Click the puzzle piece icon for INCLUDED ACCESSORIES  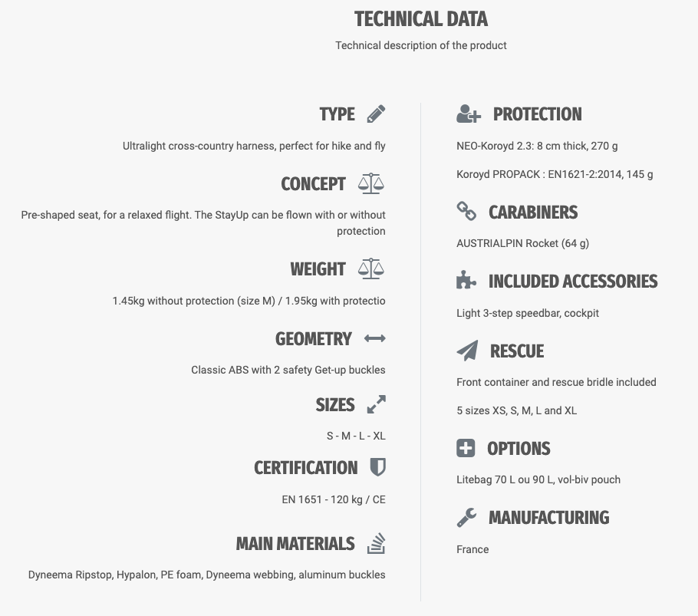(466, 281)
